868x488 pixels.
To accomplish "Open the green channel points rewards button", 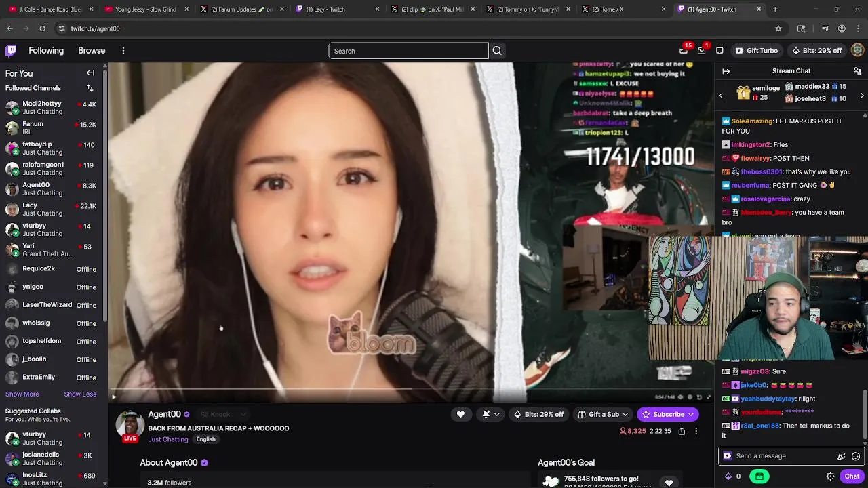I will (x=759, y=476).
